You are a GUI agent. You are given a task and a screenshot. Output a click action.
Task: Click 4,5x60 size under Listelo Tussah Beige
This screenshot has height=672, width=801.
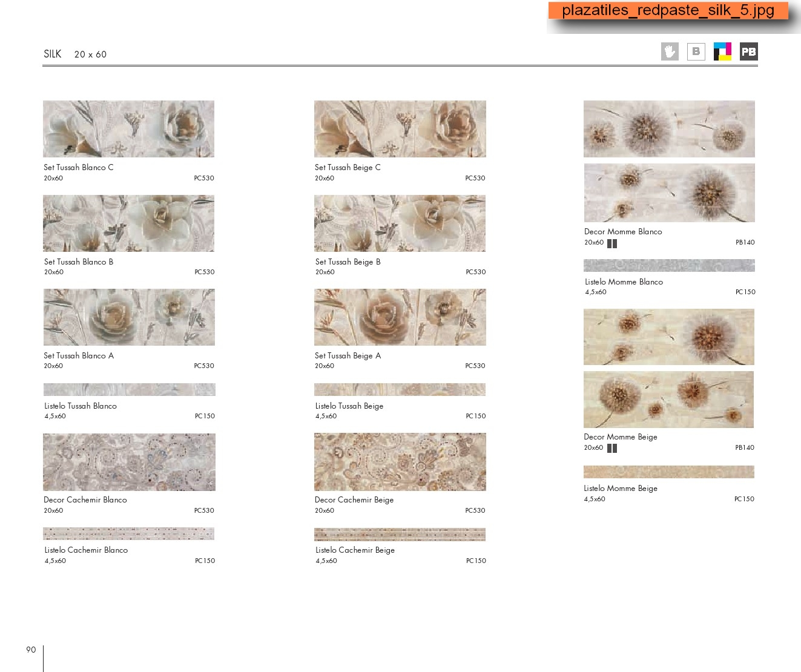click(x=326, y=417)
